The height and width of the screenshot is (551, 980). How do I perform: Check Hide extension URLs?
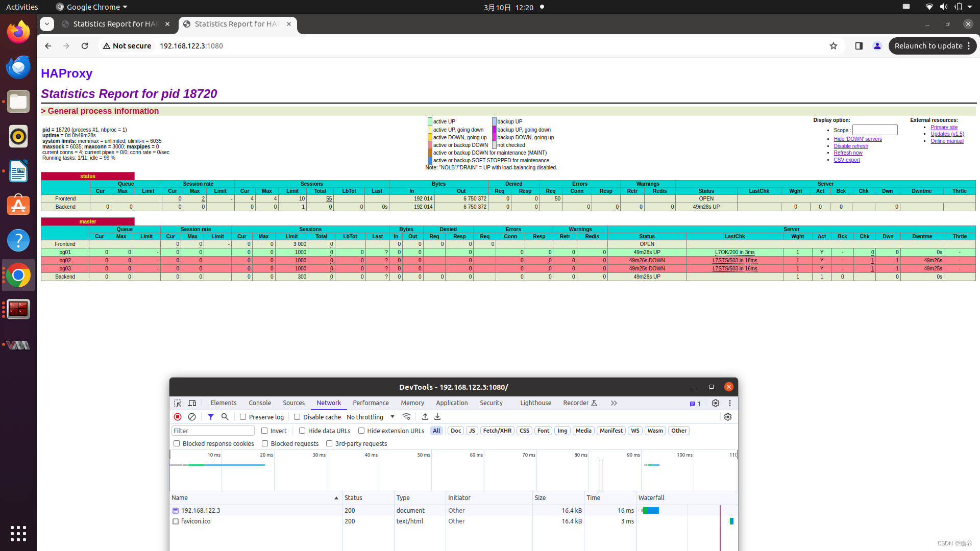coord(361,431)
